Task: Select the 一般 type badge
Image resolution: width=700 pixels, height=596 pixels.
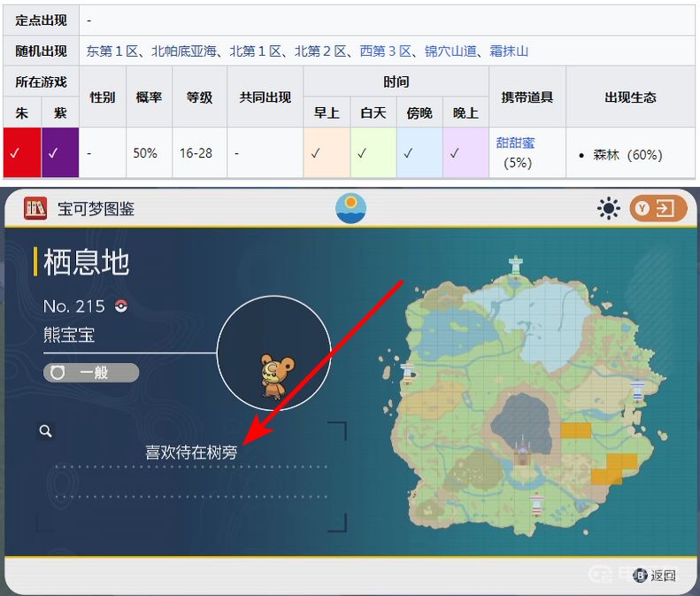Action: pyautogui.click(x=91, y=373)
